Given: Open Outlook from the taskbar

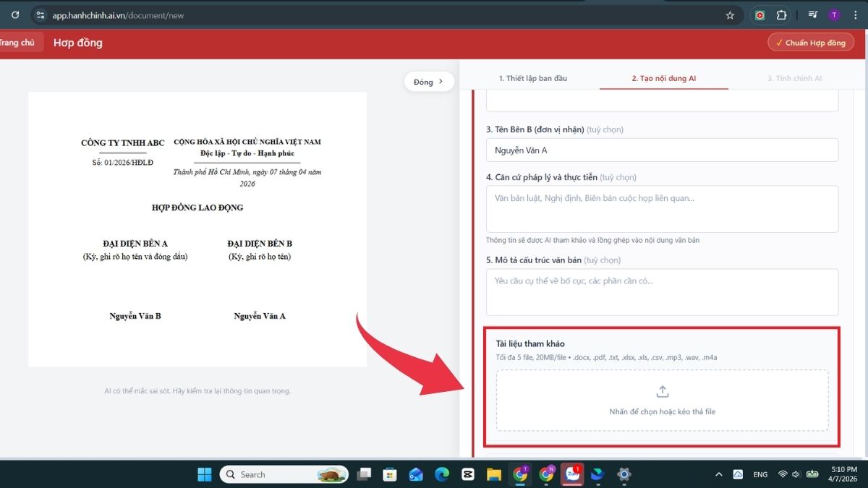Looking at the screenshot, I should [416, 474].
